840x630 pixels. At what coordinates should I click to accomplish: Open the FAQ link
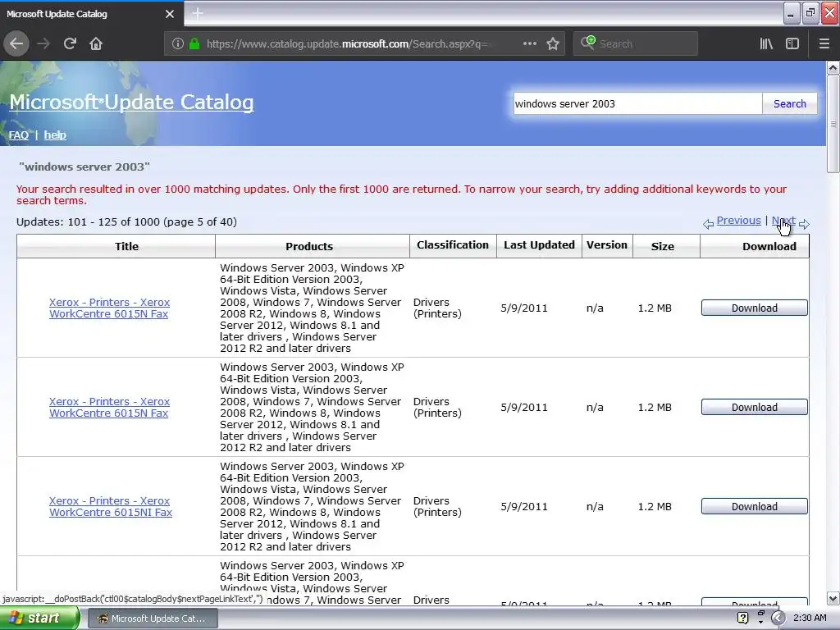coord(19,135)
